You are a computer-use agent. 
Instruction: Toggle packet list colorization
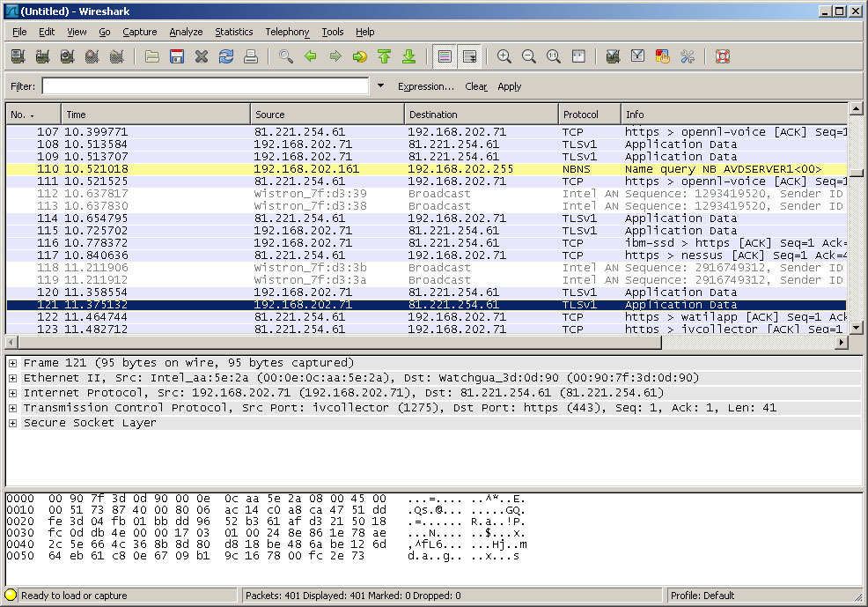445,56
